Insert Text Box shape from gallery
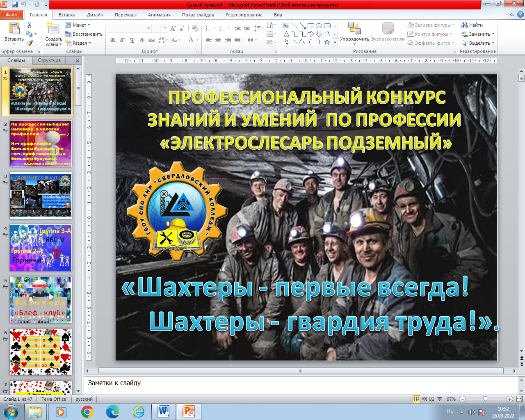525x420 pixels. (x=286, y=26)
